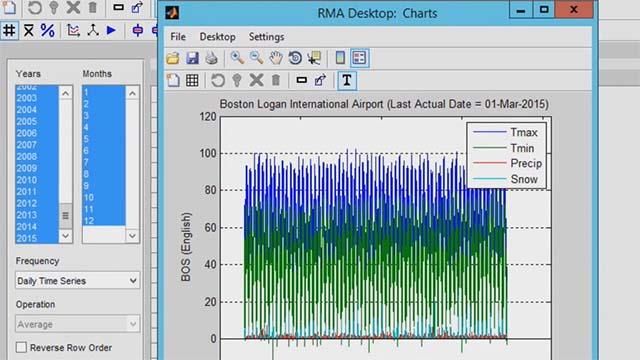Click undo arrow in Charts window toolbar

coord(218,80)
